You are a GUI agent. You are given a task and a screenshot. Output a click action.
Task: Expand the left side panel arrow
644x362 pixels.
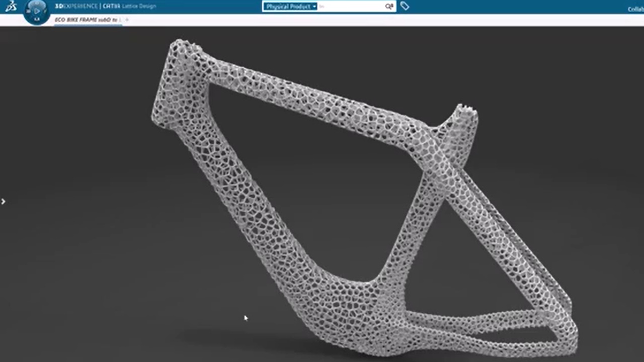(x=3, y=202)
